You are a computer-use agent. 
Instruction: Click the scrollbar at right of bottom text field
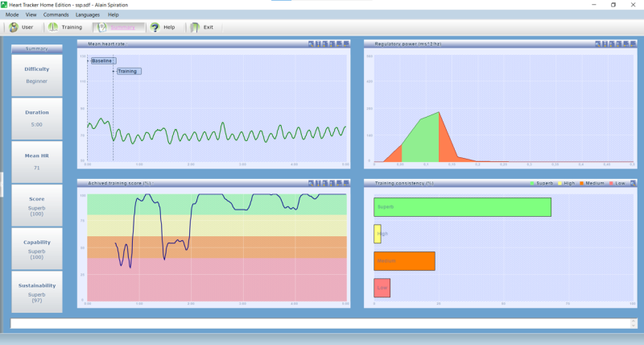634,323
